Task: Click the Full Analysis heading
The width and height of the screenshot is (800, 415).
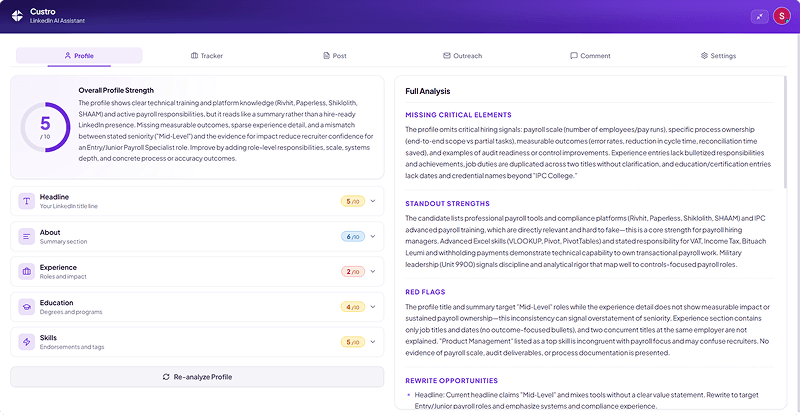Action: [428, 91]
